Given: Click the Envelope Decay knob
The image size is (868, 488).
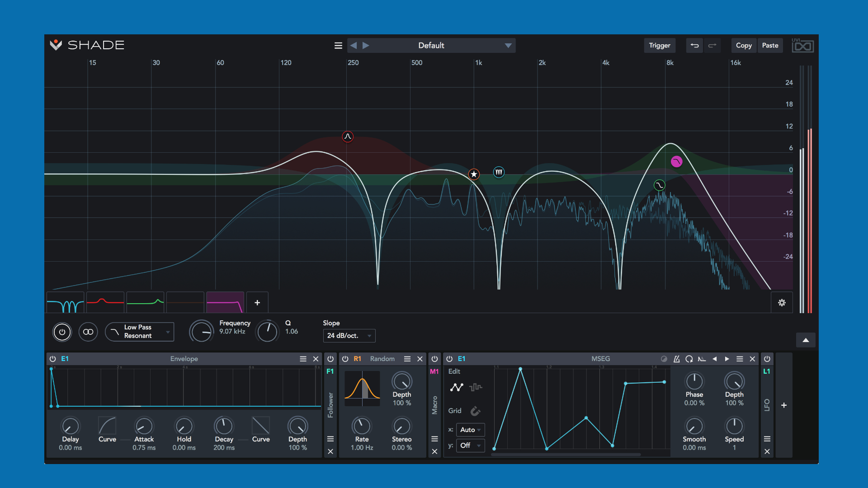Looking at the screenshot, I should (x=224, y=426).
